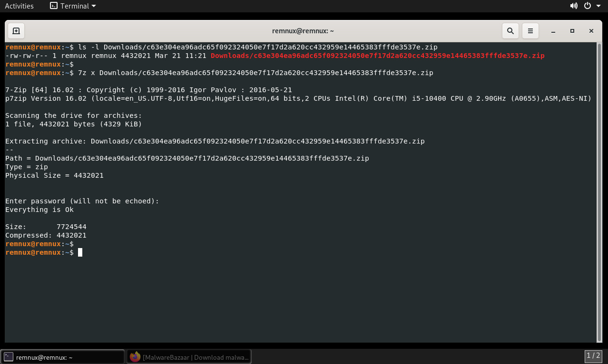
Task: Click the power button icon in the system tray
Action: 587,6
